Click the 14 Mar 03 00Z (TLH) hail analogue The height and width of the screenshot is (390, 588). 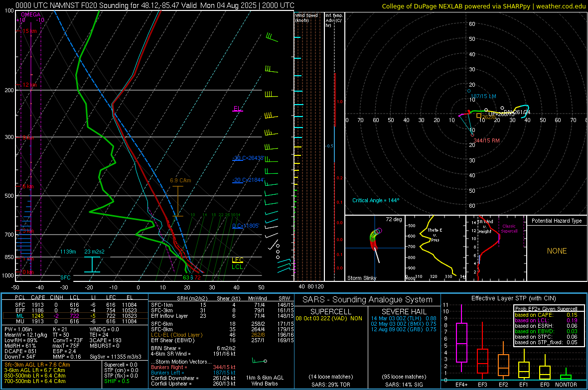pyautogui.click(x=404, y=318)
